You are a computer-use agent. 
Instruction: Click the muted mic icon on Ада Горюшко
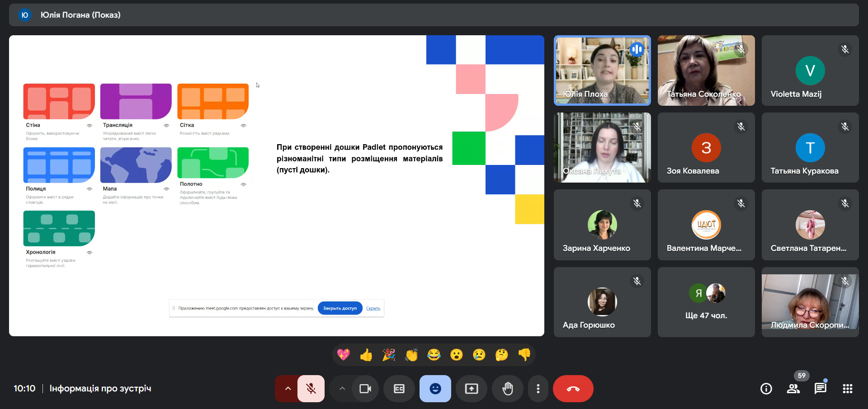[637, 281]
